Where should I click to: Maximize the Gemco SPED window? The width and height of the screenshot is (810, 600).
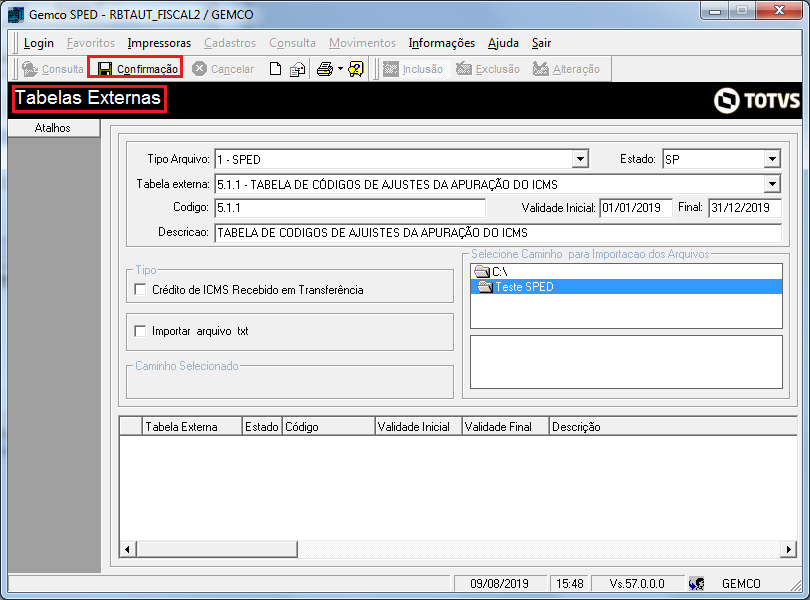click(742, 10)
